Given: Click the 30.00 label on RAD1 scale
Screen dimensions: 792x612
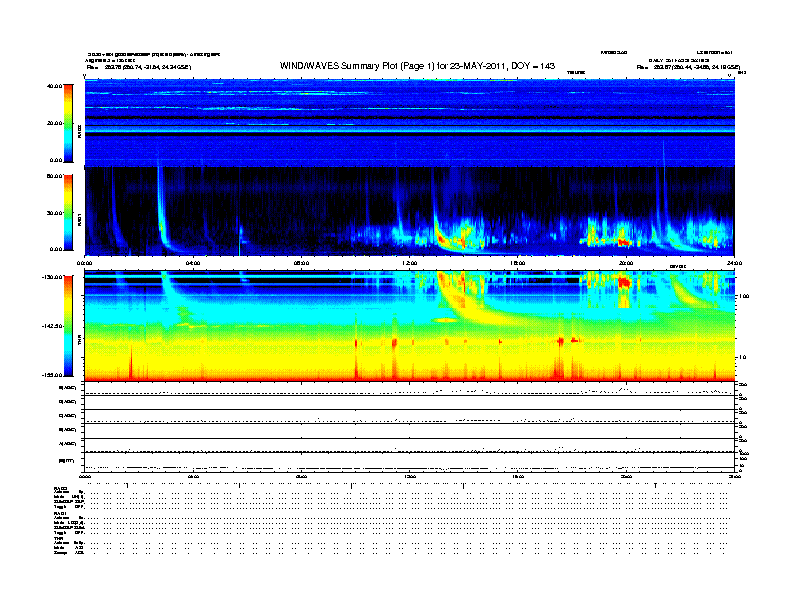Looking at the screenshot, I should pyautogui.click(x=54, y=213).
